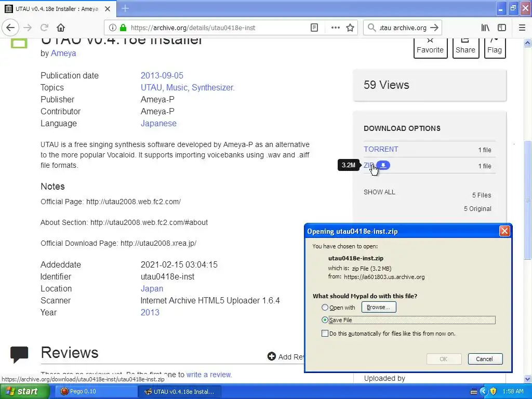This screenshot has height=399, width=532.
Task: Submit search with the go arrow
Action: 434,28
